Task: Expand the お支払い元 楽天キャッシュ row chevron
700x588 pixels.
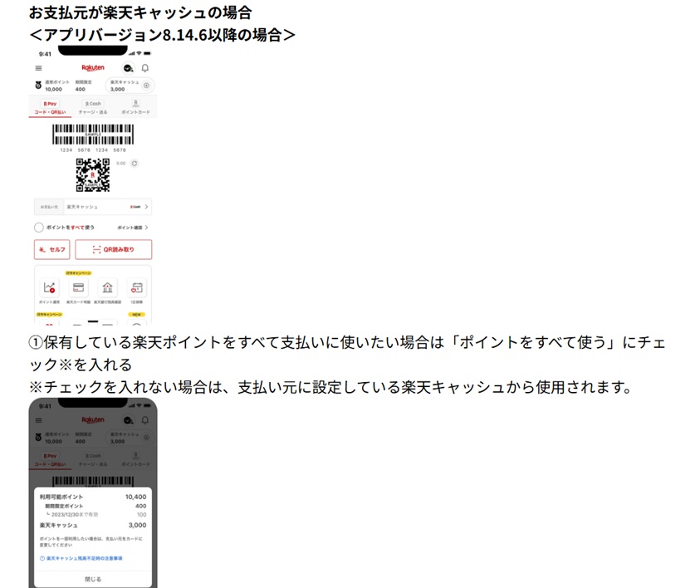Action: click(146, 207)
